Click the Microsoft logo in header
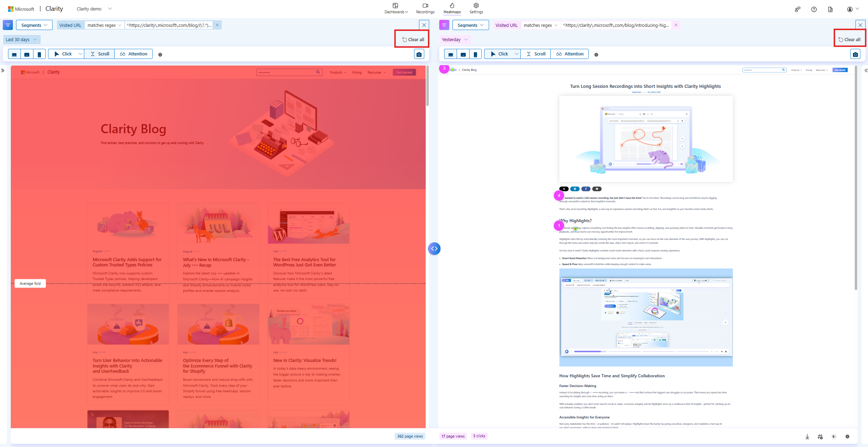Viewport: 868px width, 447px height. [21, 9]
